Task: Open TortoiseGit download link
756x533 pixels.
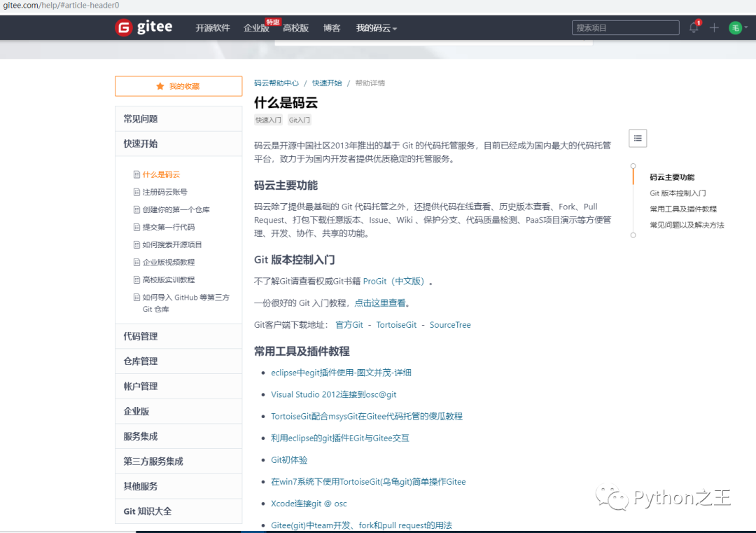Action: [396, 324]
